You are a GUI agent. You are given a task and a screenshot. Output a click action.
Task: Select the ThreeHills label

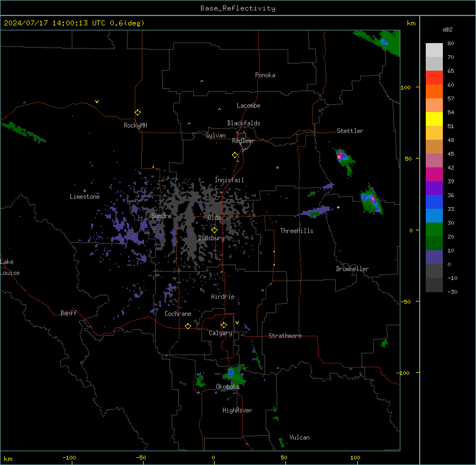(x=297, y=231)
